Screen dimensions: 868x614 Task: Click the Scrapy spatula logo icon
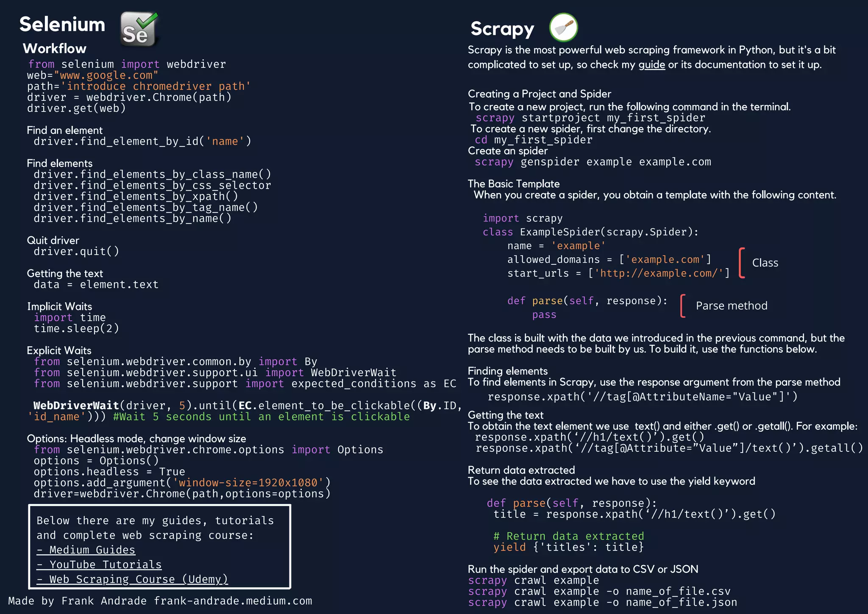(x=563, y=27)
